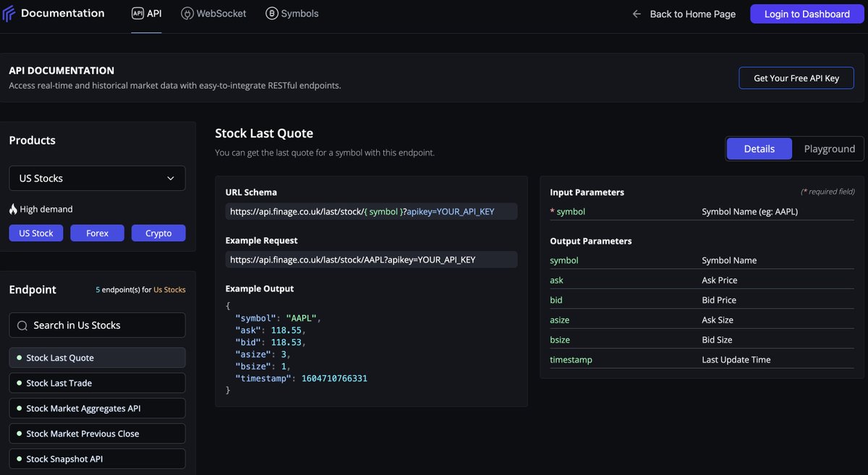Click the Ask Price description
This screenshot has height=475, width=868.
point(719,280)
